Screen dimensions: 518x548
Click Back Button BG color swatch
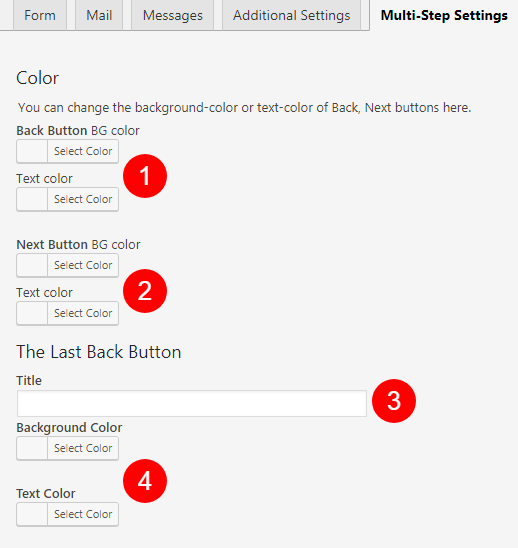32,151
